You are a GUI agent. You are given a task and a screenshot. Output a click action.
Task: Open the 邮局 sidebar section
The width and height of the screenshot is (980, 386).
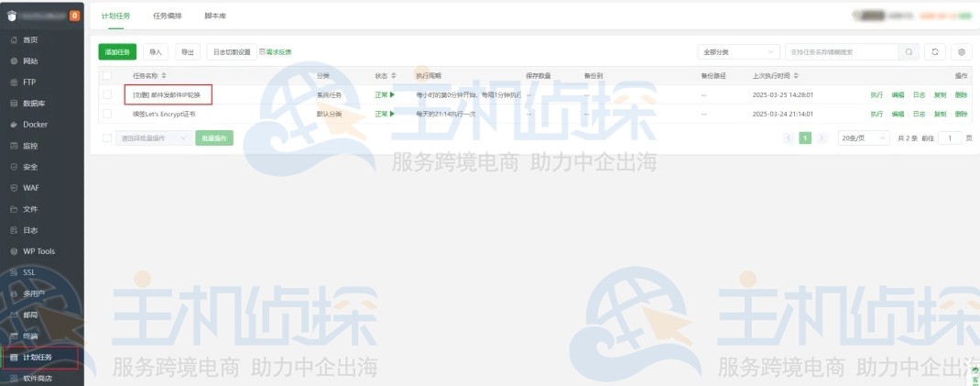(x=30, y=314)
